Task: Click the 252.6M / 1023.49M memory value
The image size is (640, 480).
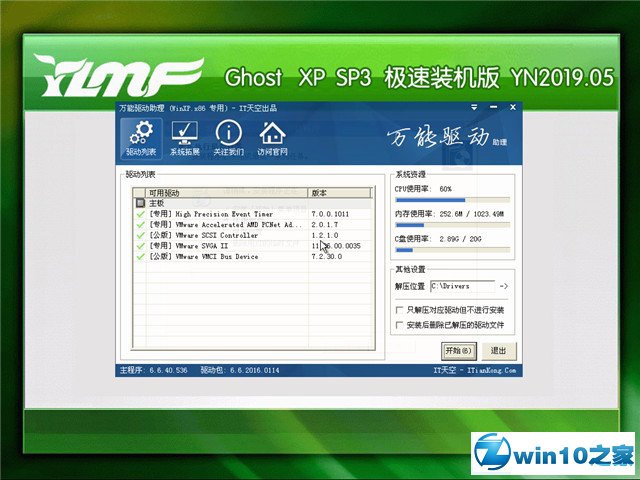Action: pyautogui.click(x=471, y=214)
